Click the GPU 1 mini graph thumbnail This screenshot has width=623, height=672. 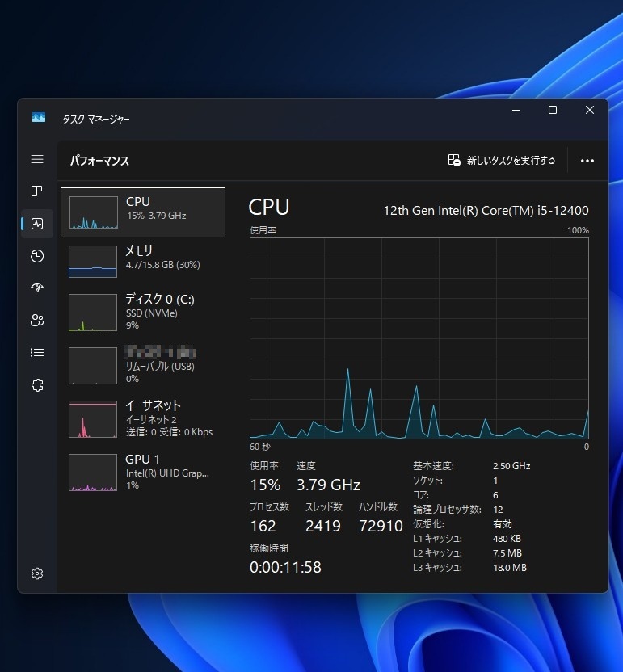click(x=93, y=472)
